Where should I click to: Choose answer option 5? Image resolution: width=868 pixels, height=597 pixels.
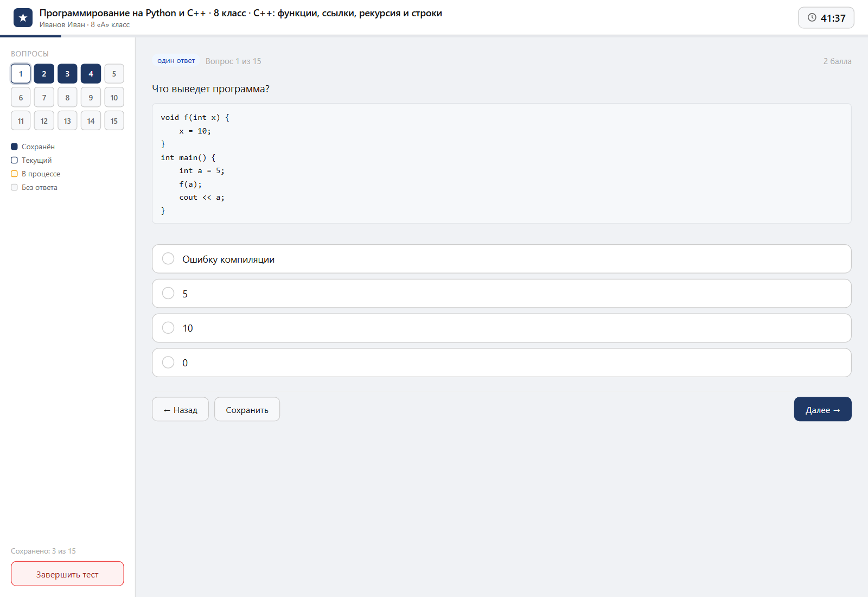coord(501,294)
